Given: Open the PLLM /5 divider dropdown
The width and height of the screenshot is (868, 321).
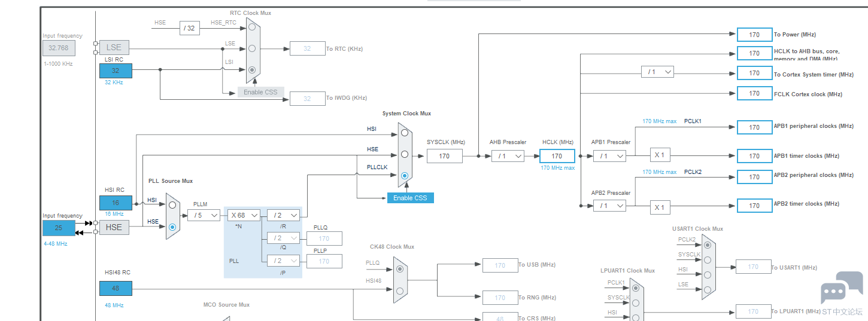Looking at the screenshot, I should click(204, 215).
